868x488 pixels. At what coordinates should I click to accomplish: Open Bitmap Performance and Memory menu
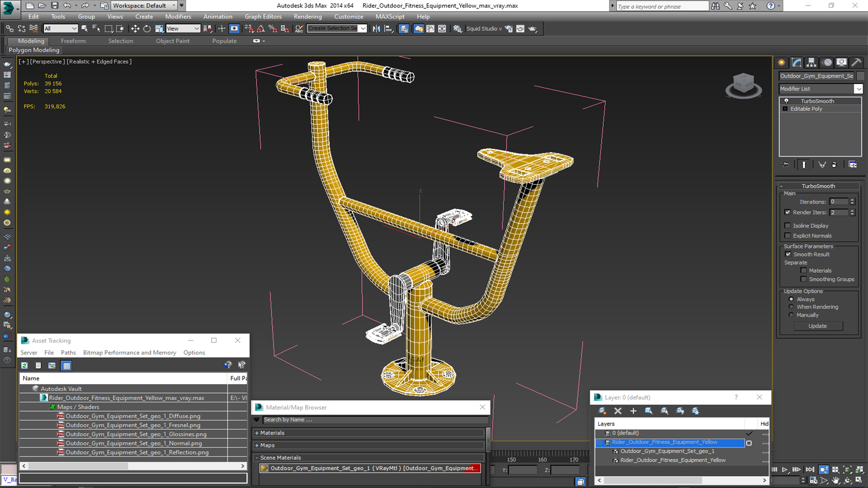(x=129, y=352)
